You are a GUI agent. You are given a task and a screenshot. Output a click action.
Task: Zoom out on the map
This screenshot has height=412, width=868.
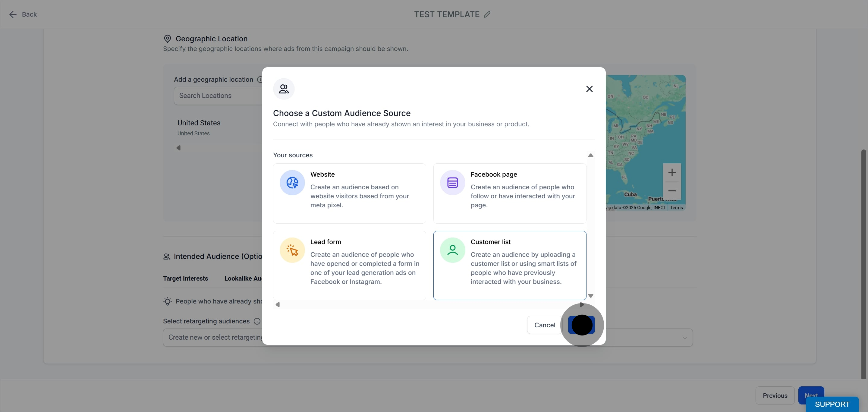[672, 191]
